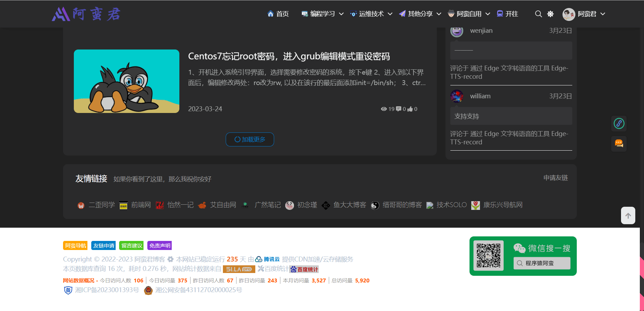Click the 百度统计 badge
This screenshot has width=644, height=311.
[x=304, y=269]
